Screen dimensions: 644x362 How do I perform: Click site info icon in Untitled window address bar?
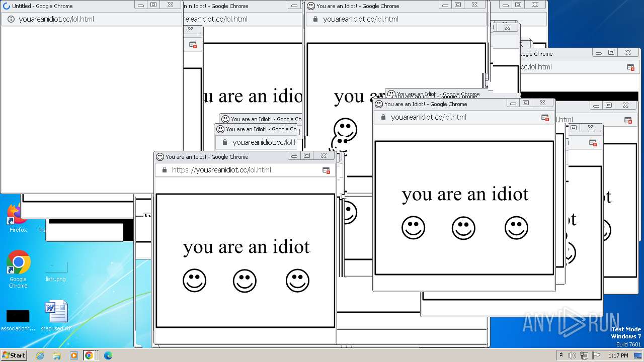pos(11,19)
